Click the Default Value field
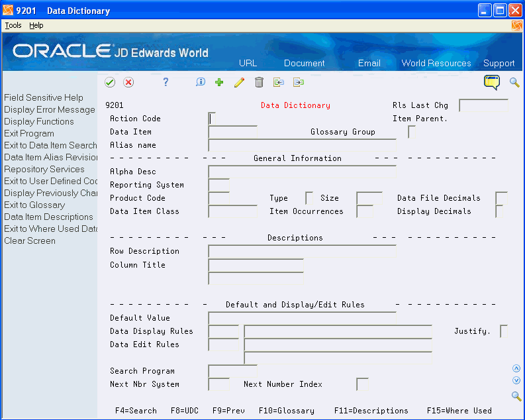This screenshot has width=525, height=420. [x=302, y=318]
